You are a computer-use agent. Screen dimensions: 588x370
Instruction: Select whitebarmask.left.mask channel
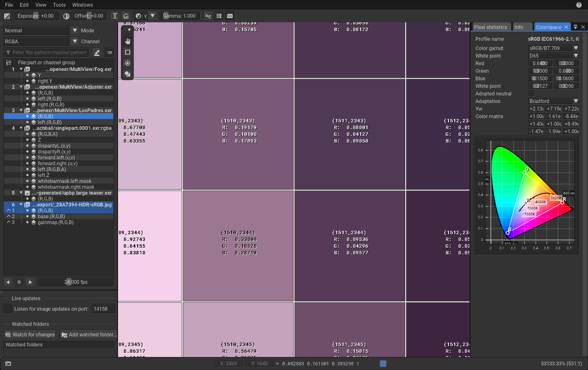pyautogui.click(x=64, y=181)
